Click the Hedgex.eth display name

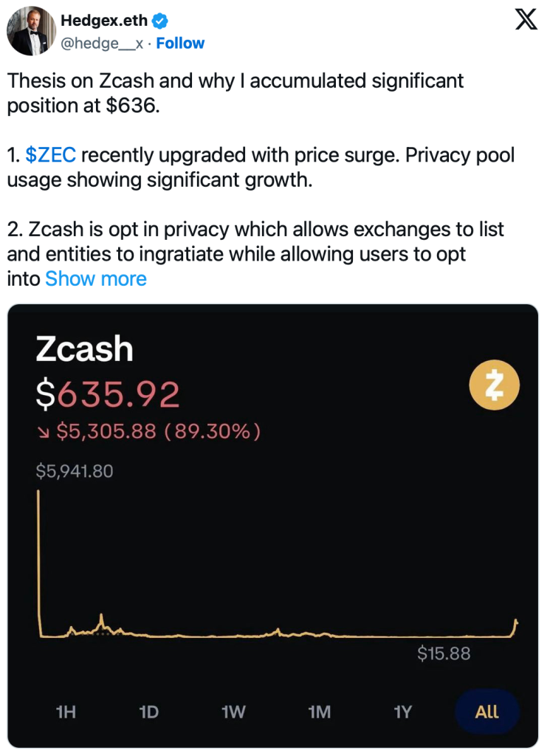pyautogui.click(x=104, y=21)
